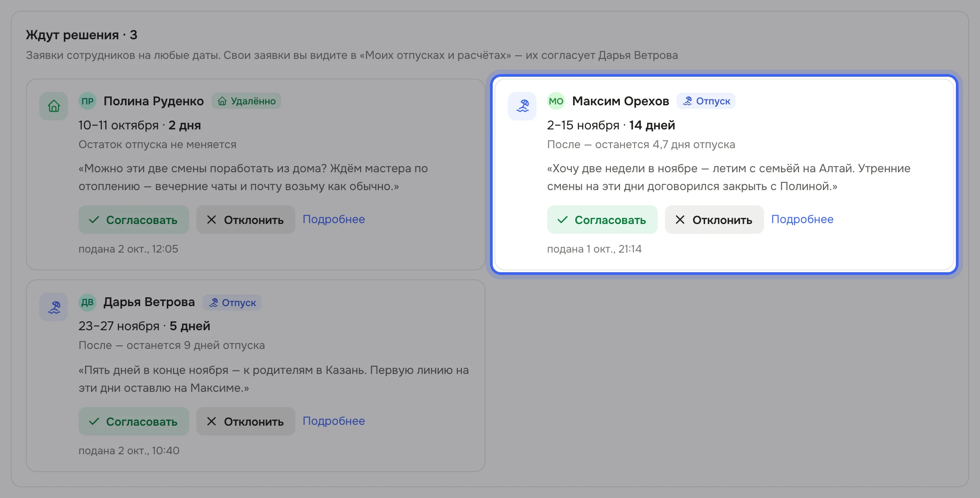
Task: Click 'Остаток отпуска не меняется' note
Action: pos(158,145)
